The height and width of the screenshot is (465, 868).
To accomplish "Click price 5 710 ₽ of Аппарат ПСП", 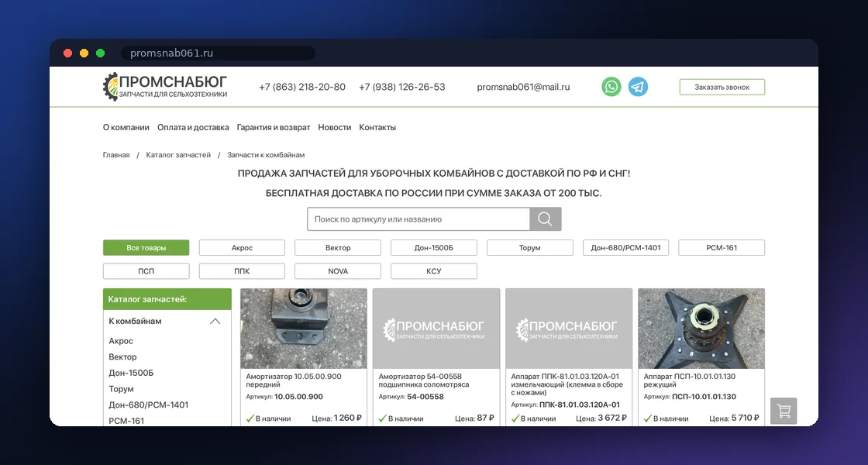I will (745, 418).
